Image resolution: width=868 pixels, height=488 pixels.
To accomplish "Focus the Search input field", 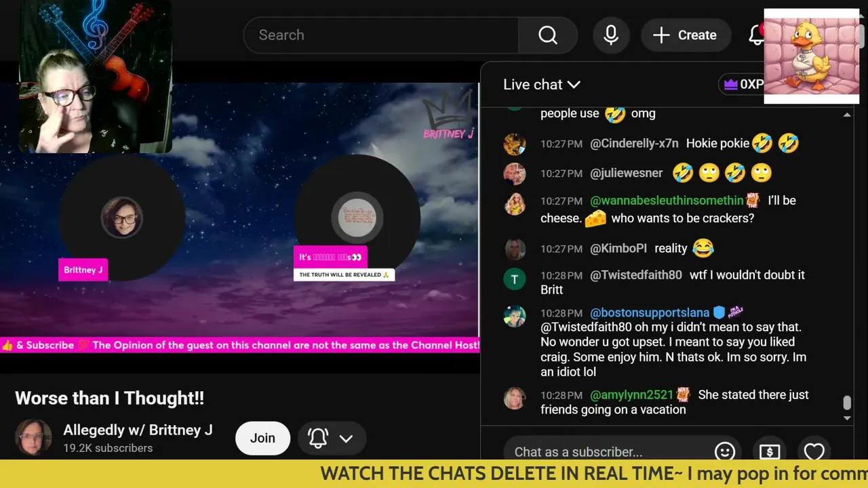I will click(x=380, y=35).
